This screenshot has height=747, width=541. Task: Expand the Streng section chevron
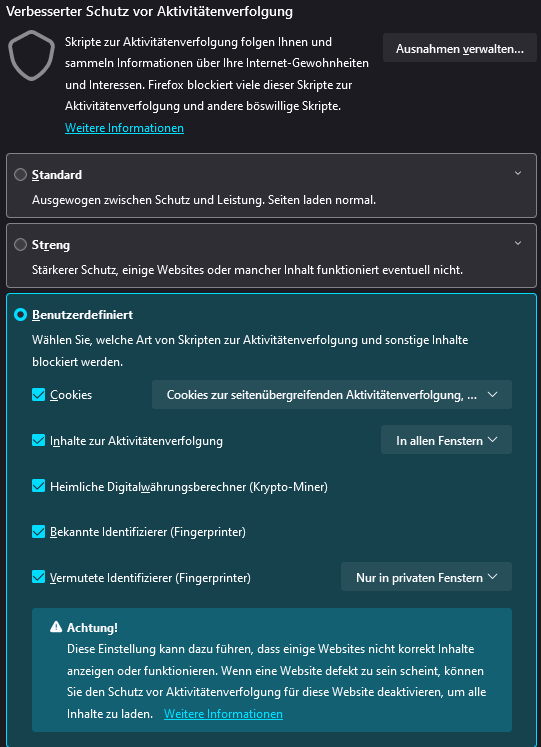[518, 243]
